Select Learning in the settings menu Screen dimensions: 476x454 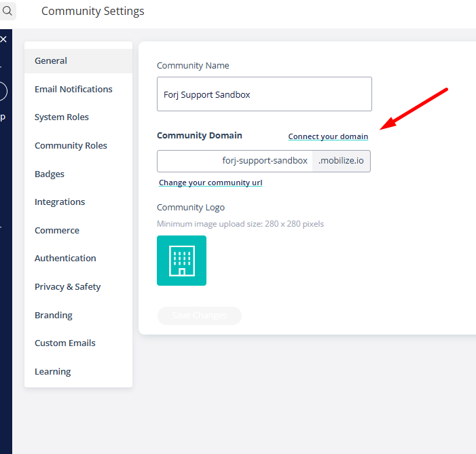[52, 371]
